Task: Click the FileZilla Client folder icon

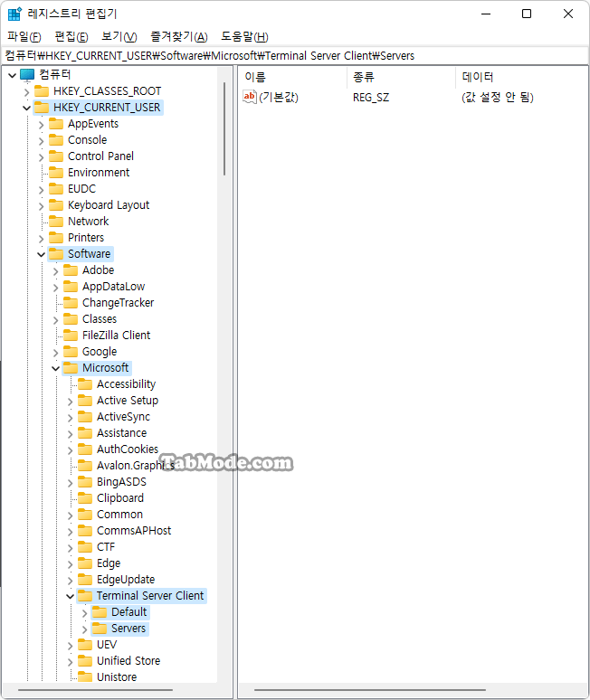Action: click(x=71, y=336)
